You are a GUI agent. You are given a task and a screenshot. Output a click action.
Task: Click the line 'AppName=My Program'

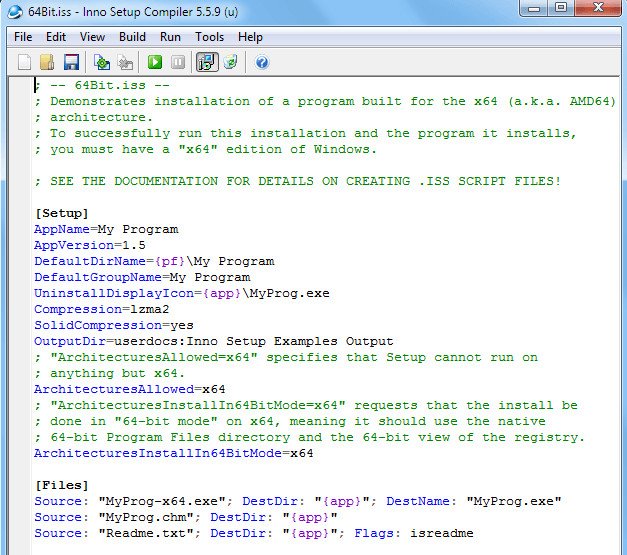[106, 229]
